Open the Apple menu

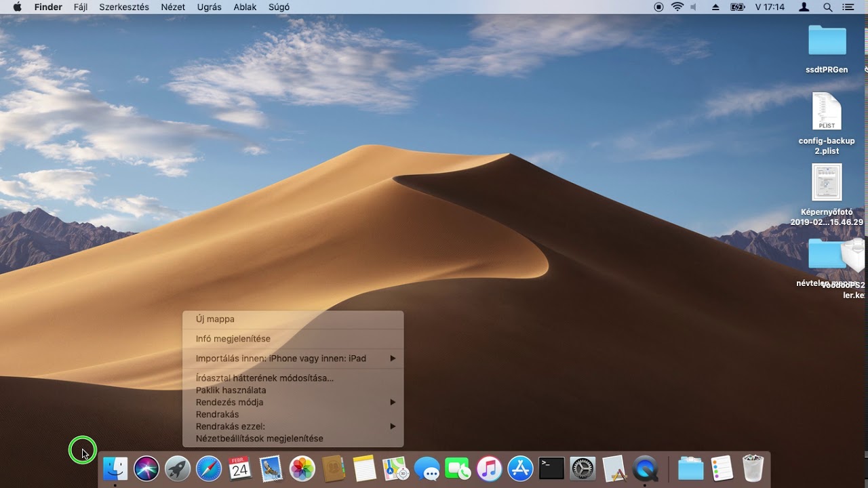pyautogui.click(x=17, y=7)
